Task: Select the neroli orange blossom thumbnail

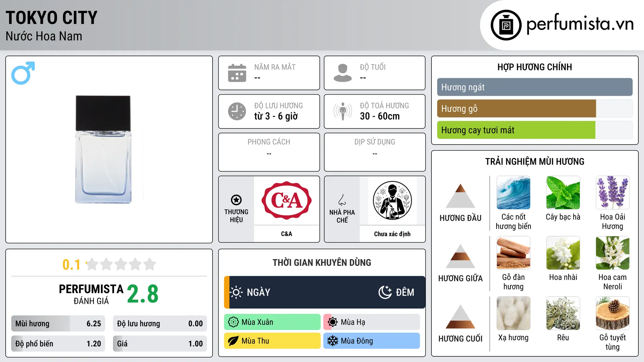Action: [613, 253]
